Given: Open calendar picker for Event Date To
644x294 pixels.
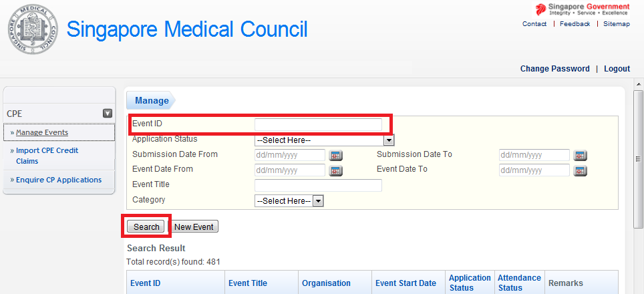Looking at the screenshot, I should pyautogui.click(x=581, y=170).
